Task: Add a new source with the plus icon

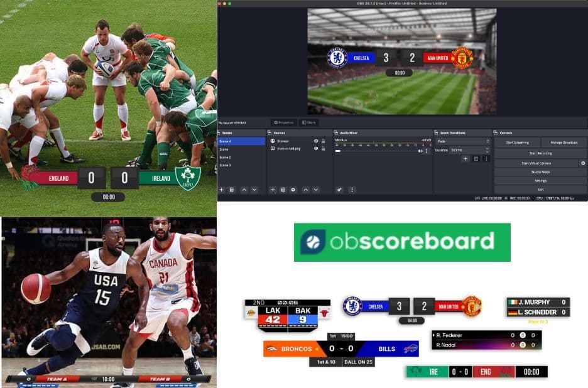Action: click(x=273, y=190)
